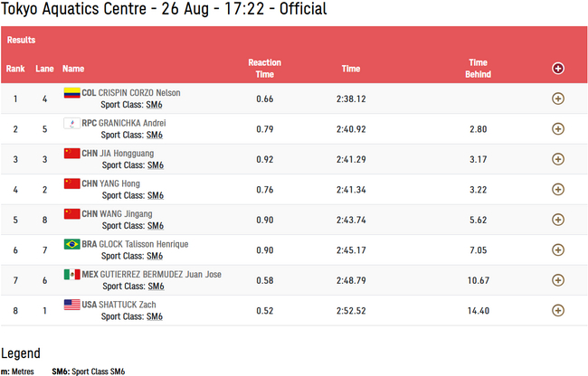Select time behind value 3.17

click(479, 160)
